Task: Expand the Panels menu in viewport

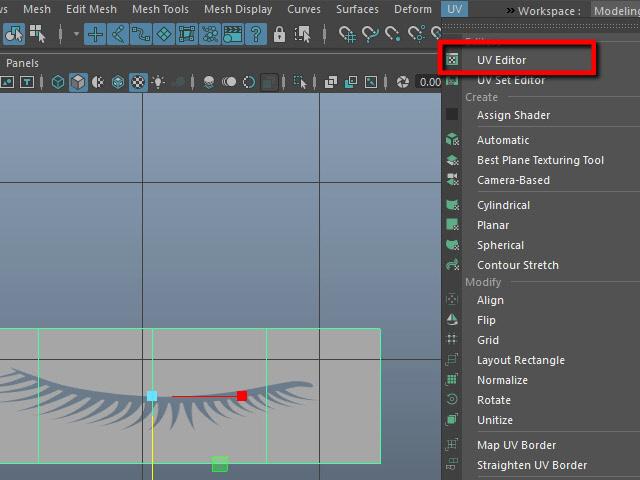Action: coord(22,62)
